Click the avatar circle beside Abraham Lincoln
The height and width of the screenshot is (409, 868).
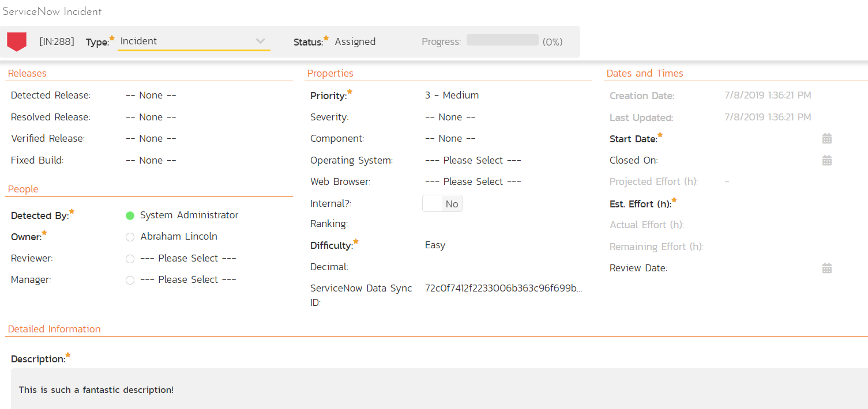pyautogui.click(x=130, y=237)
